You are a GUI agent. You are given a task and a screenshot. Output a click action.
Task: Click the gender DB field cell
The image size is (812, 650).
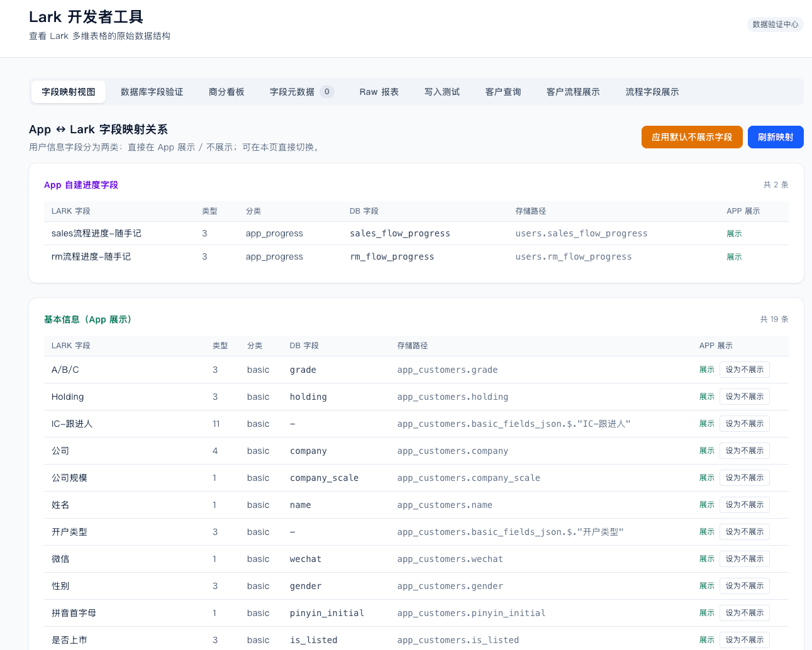click(306, 586)
